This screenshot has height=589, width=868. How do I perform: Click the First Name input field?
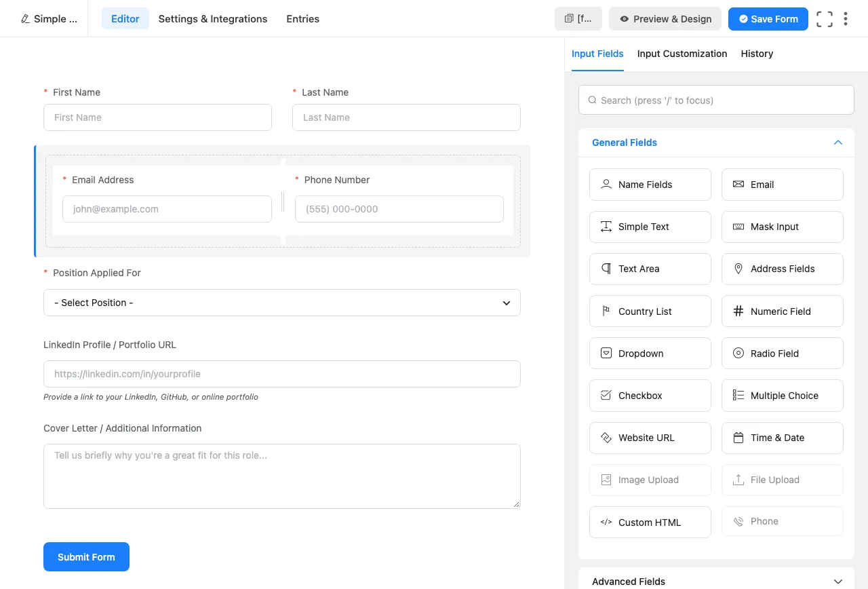(157, 117)
